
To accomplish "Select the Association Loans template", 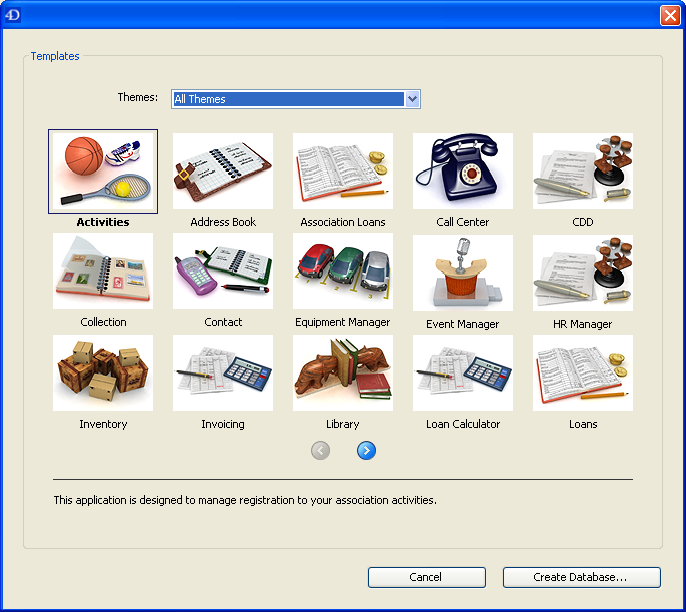I will click(x=343, y=171).
